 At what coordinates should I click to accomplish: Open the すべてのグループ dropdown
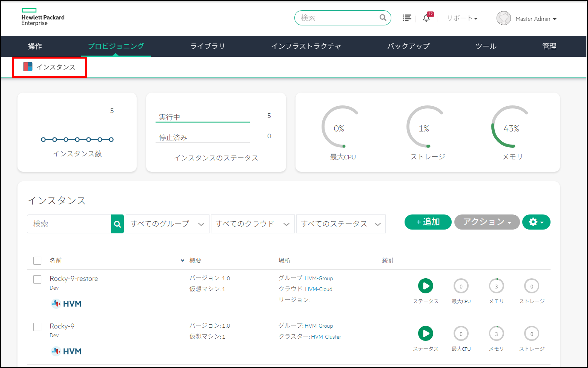(167, 224)
